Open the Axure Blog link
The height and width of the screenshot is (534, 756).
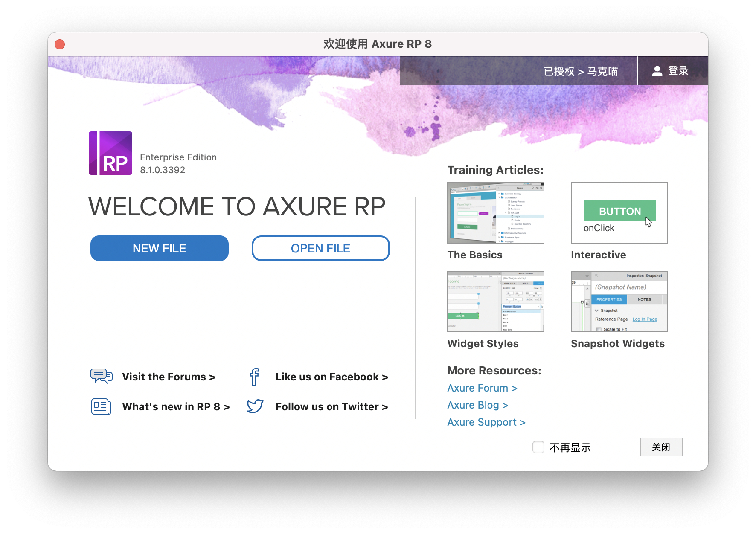coord(477,405)
